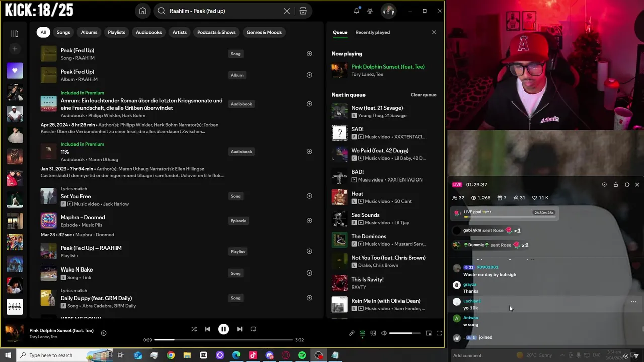Close the Queue panel
Viewport: 644px width, 362px height.
(434, 32)
